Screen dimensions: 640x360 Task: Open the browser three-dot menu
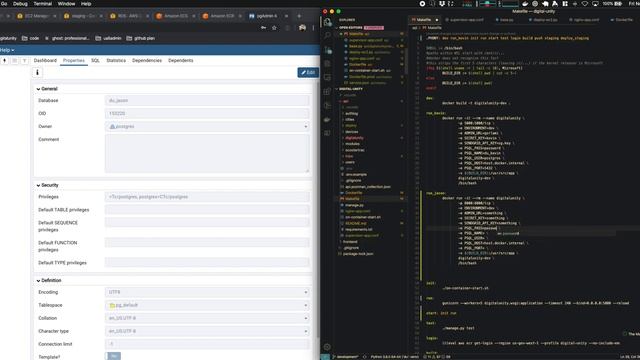[x=313, y=28]
